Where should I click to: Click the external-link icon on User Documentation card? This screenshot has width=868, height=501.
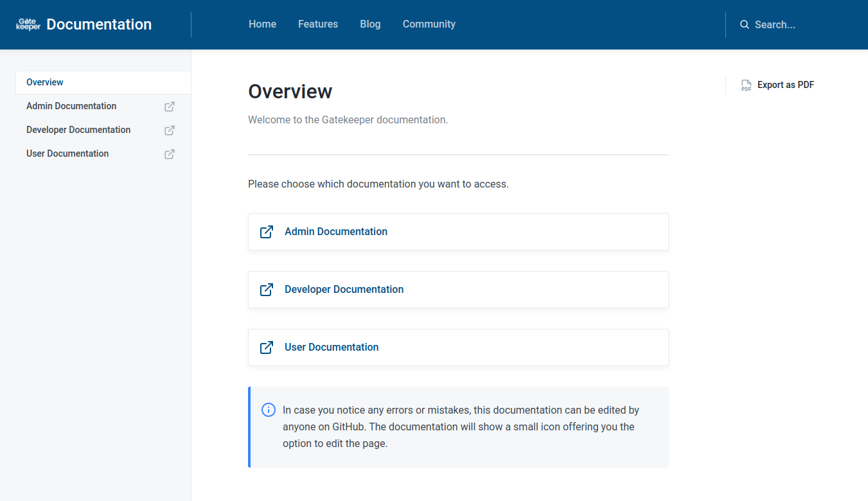click(267, 347)
